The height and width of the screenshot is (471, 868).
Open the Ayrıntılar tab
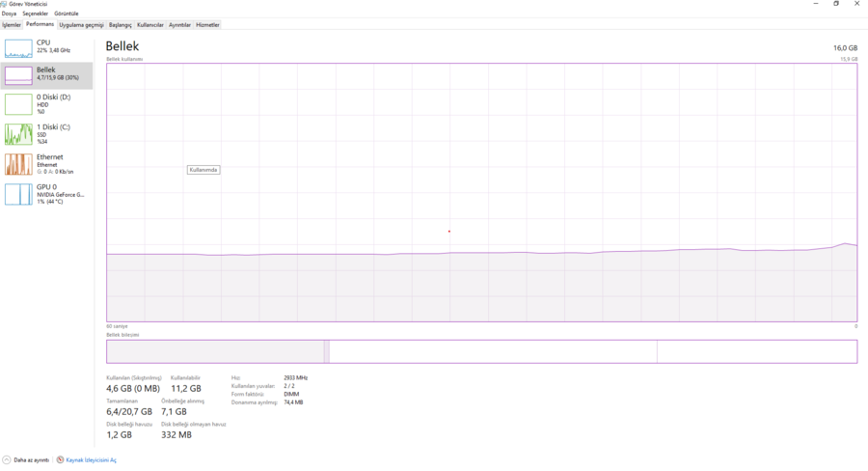click(x=179, y=25)
